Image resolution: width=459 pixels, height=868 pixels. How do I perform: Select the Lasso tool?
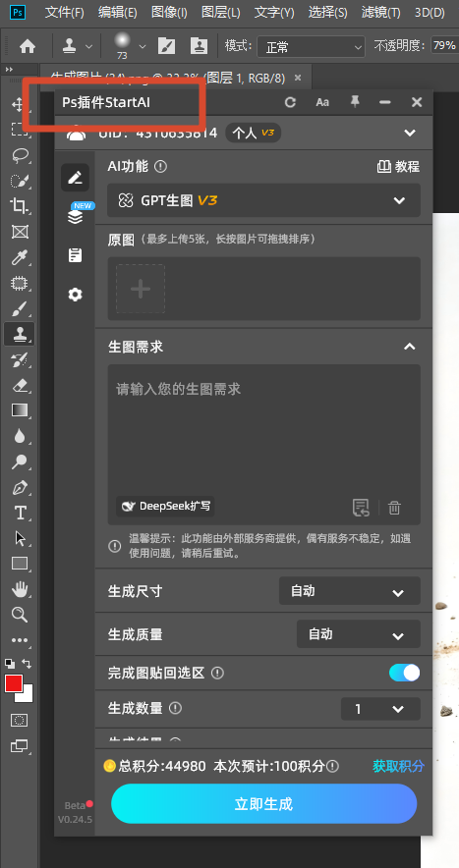[20, 155]
